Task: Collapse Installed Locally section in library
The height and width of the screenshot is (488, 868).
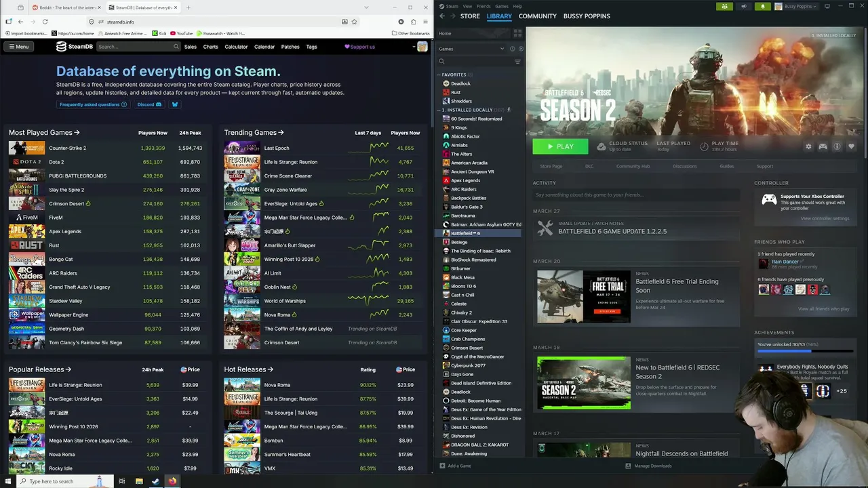Action: click(439, 110)
